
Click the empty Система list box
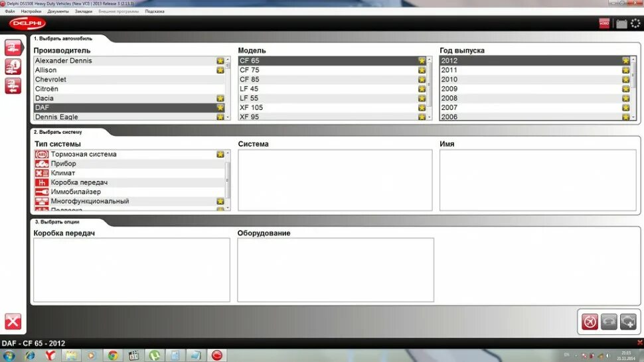pos(335,180)
